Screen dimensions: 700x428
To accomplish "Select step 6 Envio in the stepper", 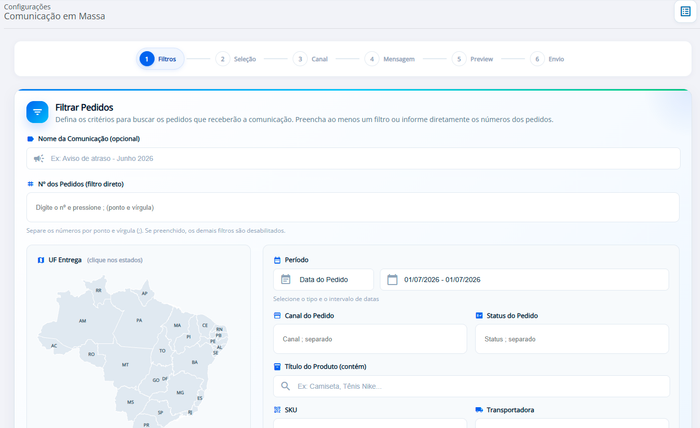I will coord(547,59).
